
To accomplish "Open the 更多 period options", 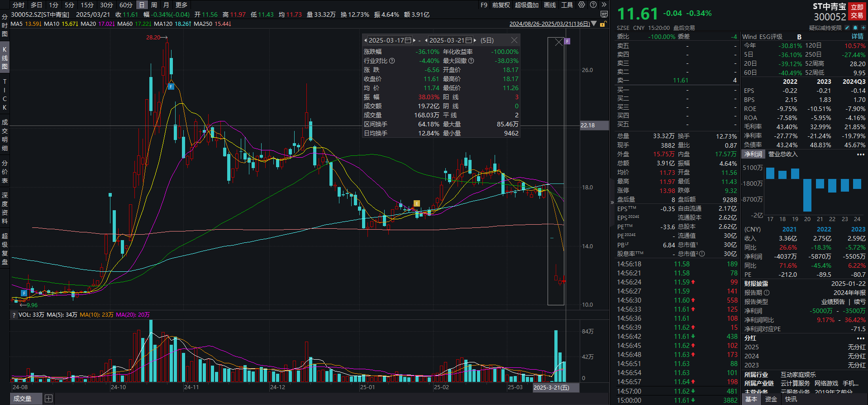I will 181,5.
